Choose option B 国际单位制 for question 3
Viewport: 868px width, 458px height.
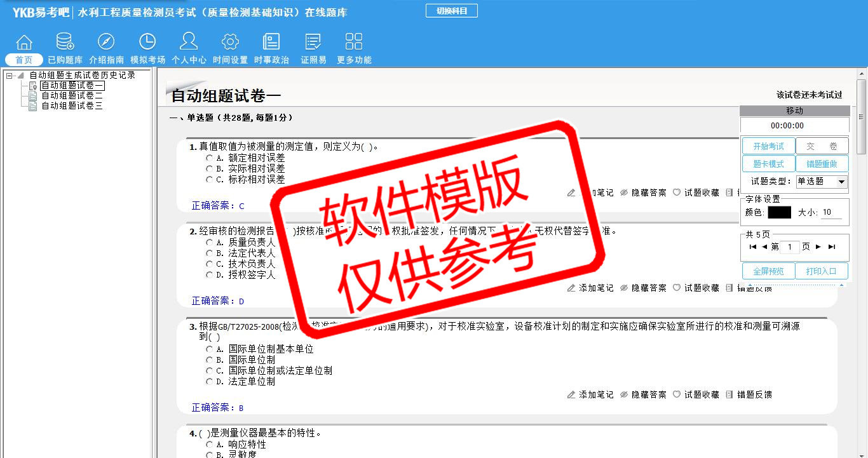[x=209, y=360]
